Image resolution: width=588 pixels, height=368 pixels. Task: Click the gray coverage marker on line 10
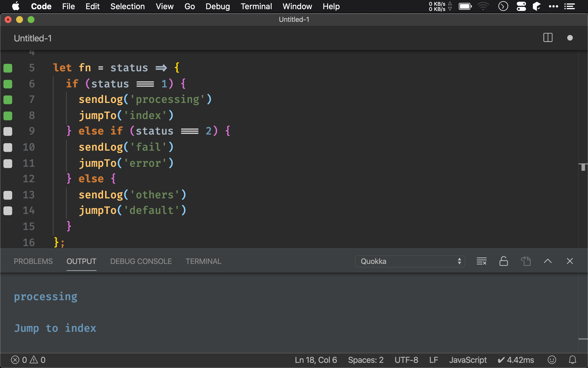[x=8, y=147]
